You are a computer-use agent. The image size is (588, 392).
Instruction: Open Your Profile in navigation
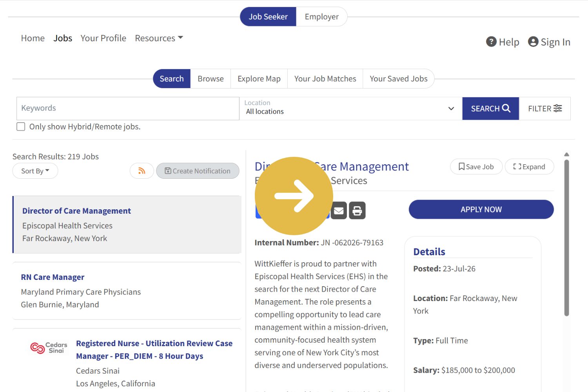coord(103,38)
